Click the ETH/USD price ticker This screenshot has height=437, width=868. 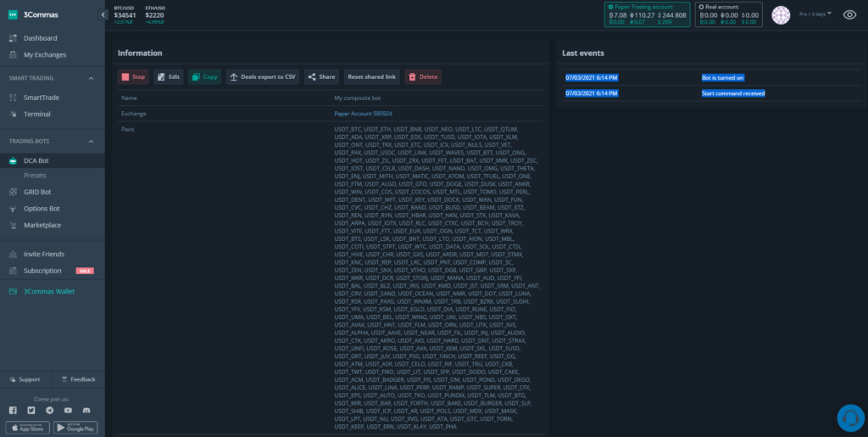click(x=155, y=15)
